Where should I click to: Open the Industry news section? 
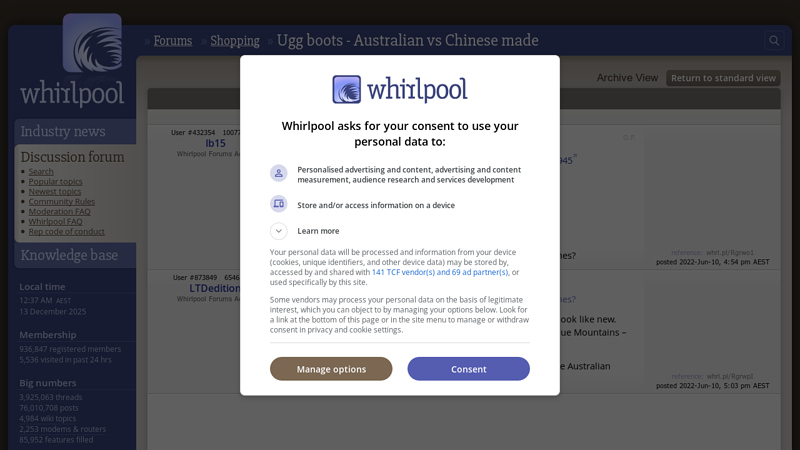tap(63, 132)
